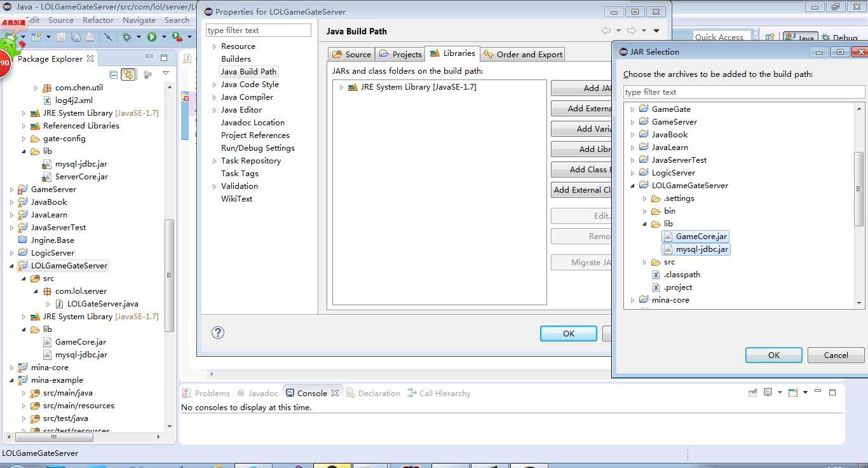
Task: Open the Declaration tab
Action: [x=373, y=394]
